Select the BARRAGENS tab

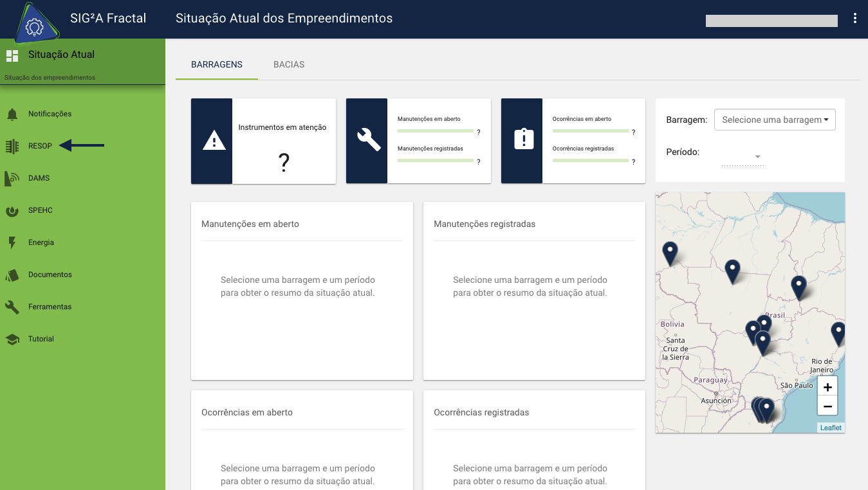(216, 64)
